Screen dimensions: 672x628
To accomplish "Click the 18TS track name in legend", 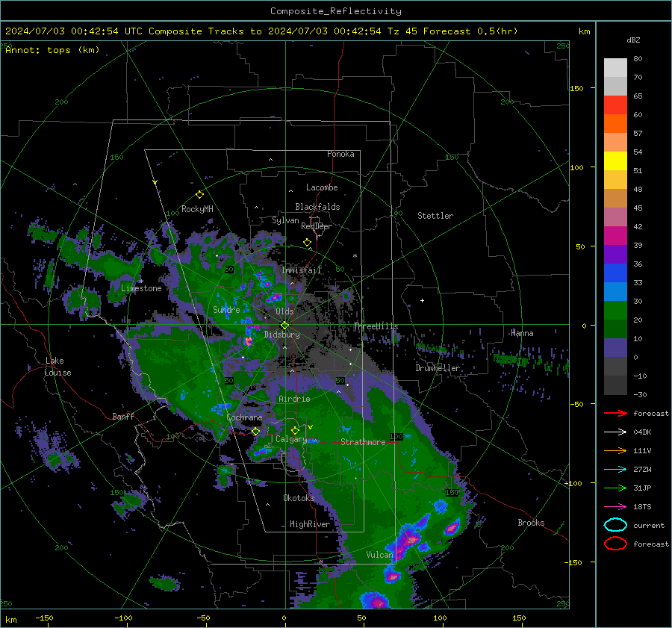I will [642, 507].
